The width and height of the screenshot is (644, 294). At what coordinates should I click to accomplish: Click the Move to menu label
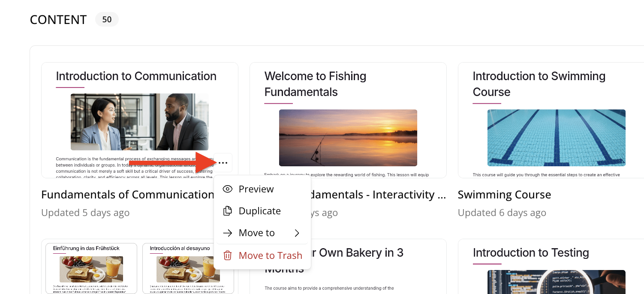(256, 233)
